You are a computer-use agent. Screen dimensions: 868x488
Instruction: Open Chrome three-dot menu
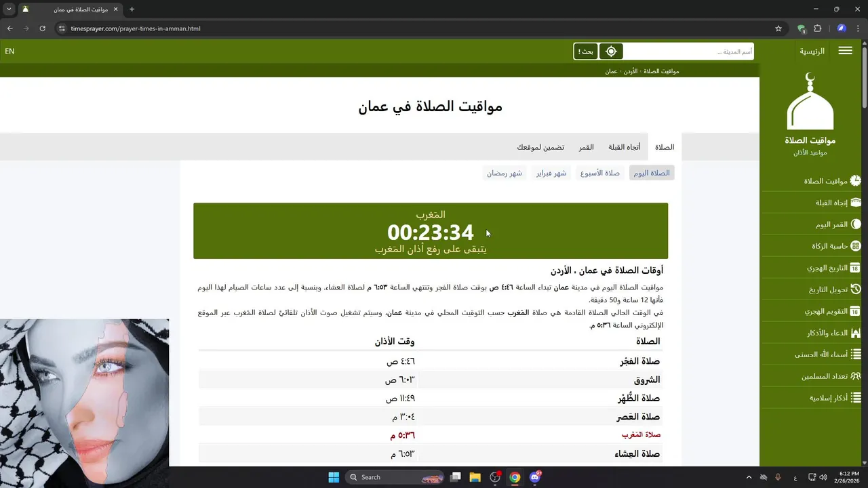(x=859, y=28)
